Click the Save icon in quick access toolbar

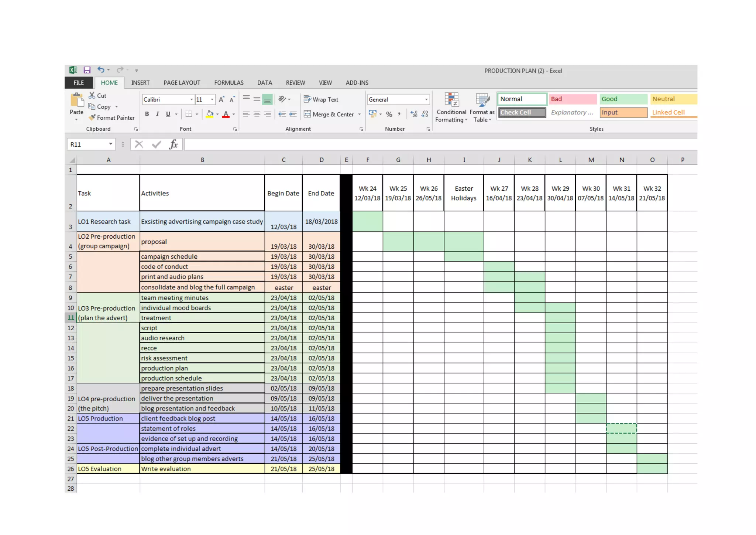[x=87, y=70]
